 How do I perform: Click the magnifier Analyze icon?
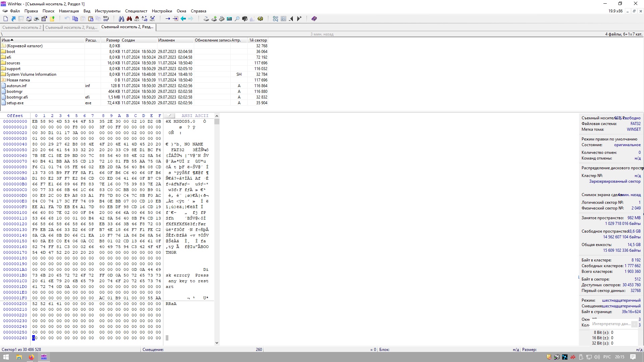tap(237, 19)
